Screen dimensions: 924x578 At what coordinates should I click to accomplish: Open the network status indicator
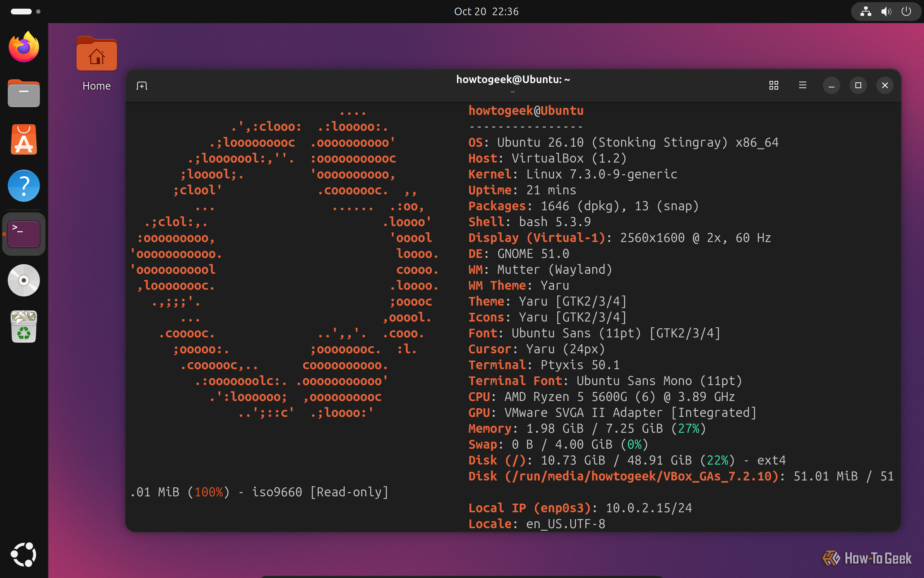pos(866,12)
